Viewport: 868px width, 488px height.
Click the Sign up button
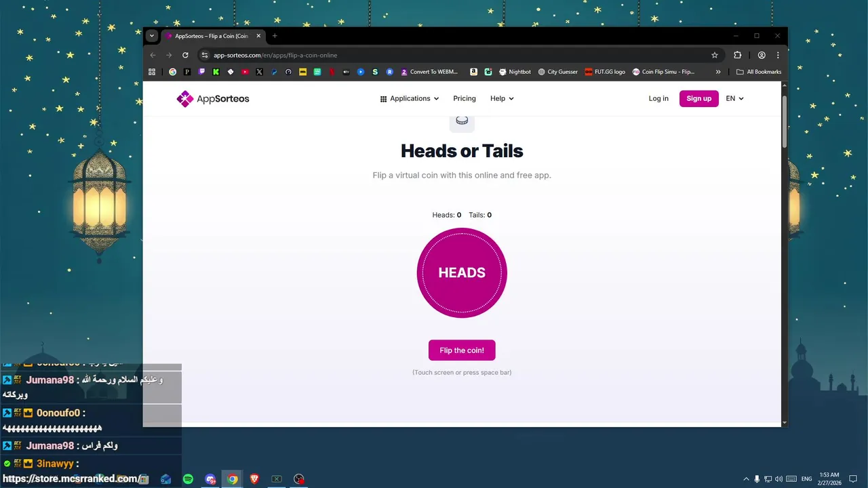(698, 98)
